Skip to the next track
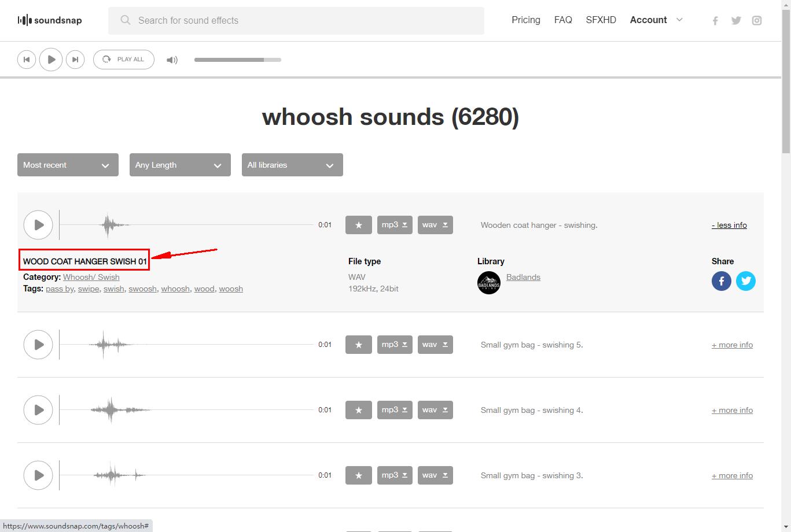The width and height of the screenshot is (791, 532). (75, 60)
